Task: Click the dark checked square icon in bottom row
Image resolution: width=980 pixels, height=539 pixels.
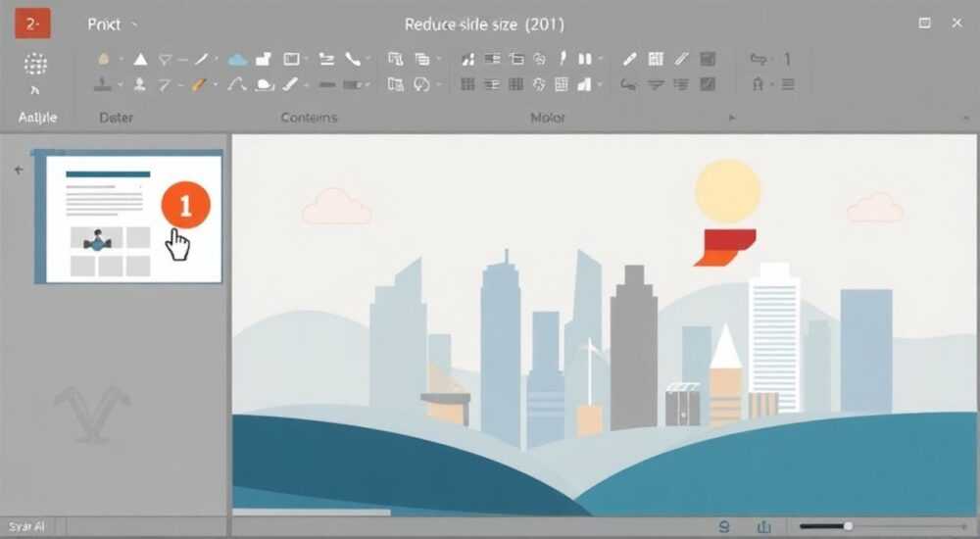Action: tap(708, 84)
